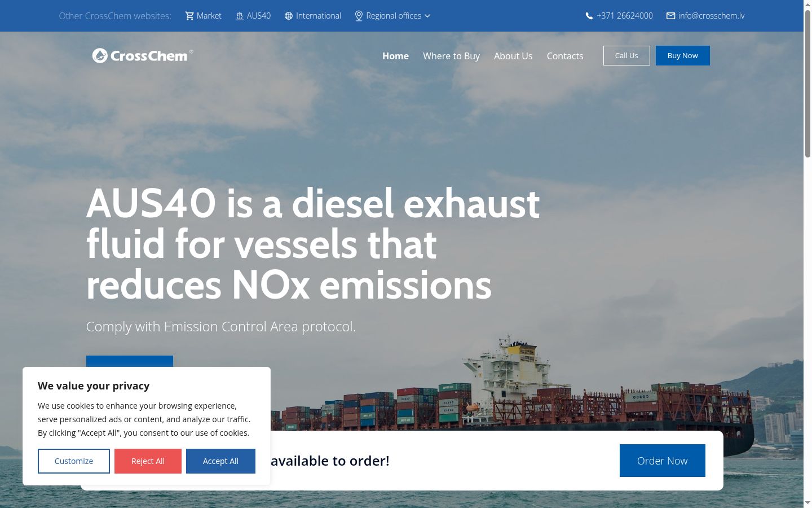Open the Home menu item
Screen dimensions: 812x508
395,56
